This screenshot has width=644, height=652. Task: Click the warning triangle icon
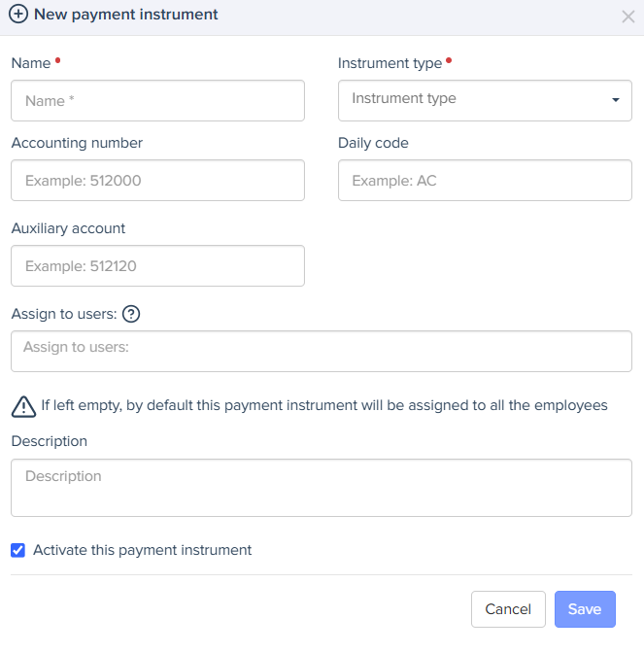click(22, 405)
